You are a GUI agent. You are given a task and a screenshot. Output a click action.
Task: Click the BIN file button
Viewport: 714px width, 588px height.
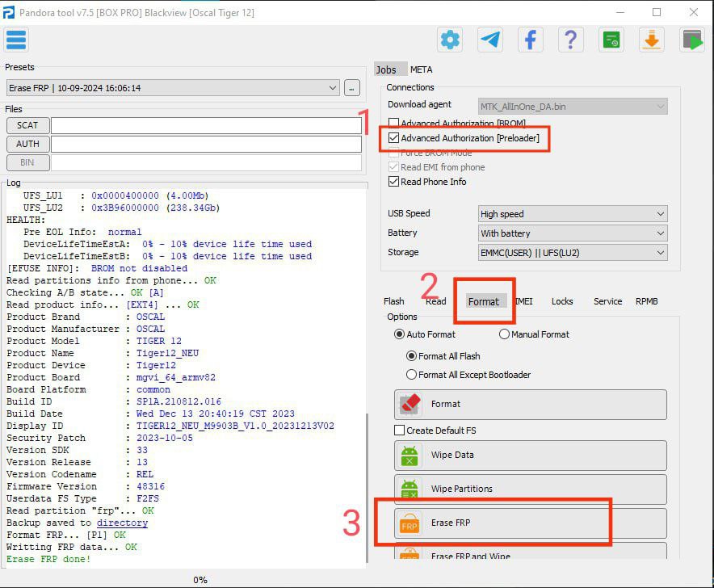[27, 162]
